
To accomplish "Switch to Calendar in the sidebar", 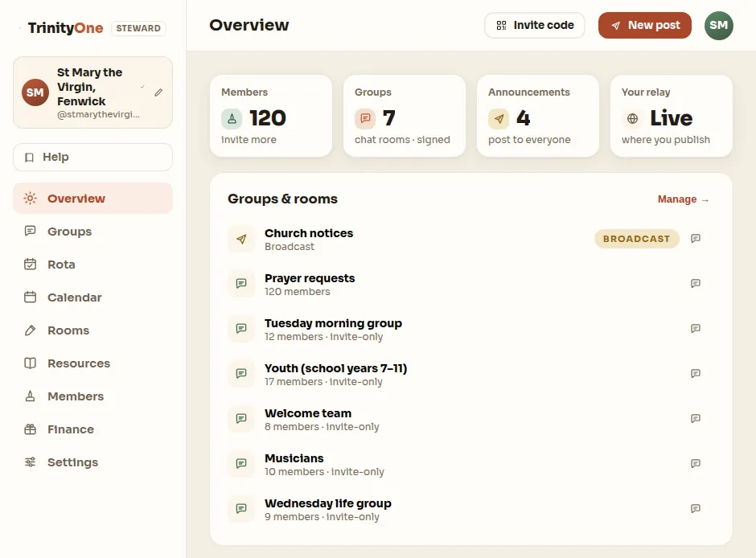I will click(92, 297).
